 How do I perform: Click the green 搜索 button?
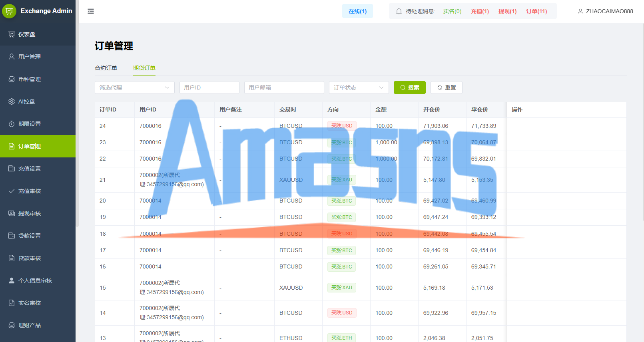tap(410, 87)
